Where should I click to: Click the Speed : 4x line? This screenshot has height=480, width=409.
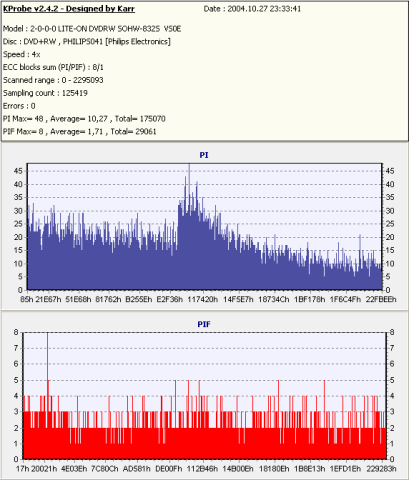click(x=22, y=54)
